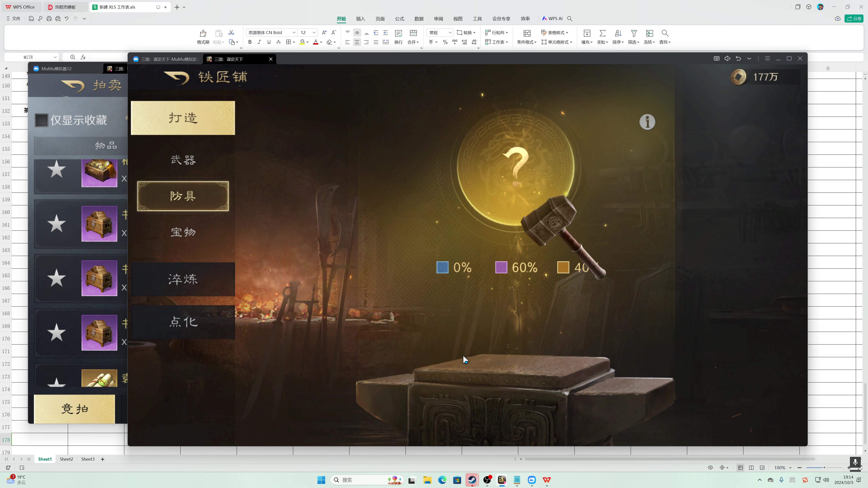Toggle the 仅显示收藏 checkbox in auction window
This screenshot has height=488, width=868.
pyautogui.click(x=41, y=120)
